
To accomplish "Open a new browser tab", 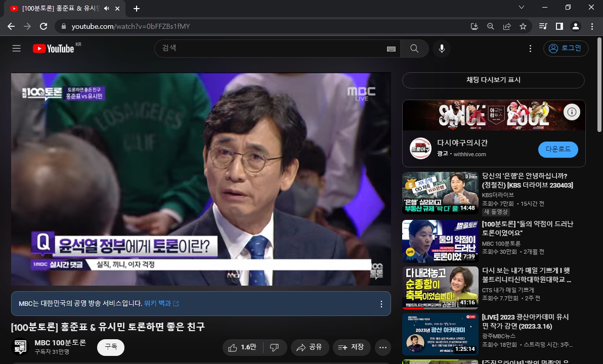I will click(137, 9).
